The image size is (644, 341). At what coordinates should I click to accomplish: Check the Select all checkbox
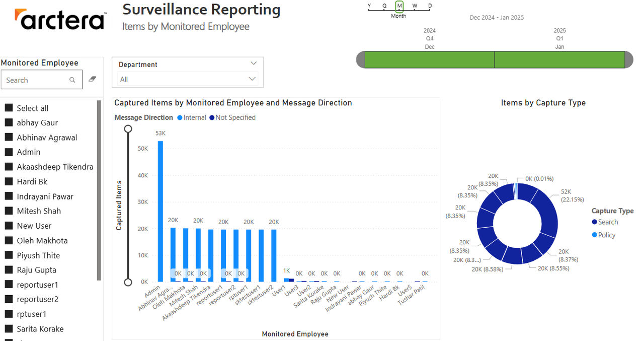[x=9, y=108]
